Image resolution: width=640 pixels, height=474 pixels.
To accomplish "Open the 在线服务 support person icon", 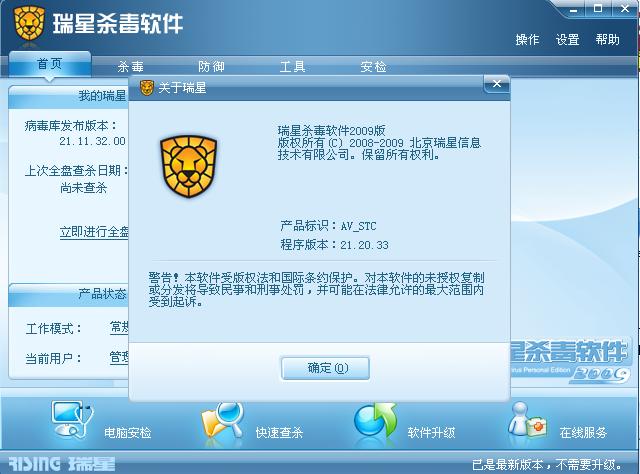I will click(527, 421).
